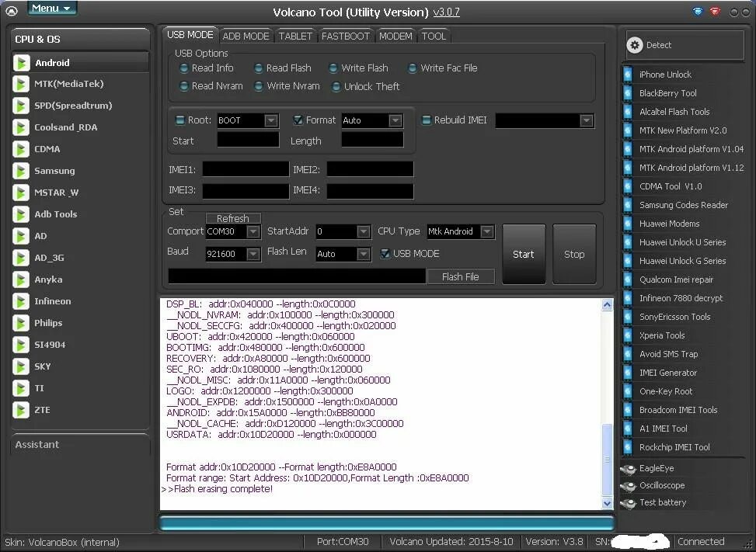756x552 pixels.
Task: Open the Flash Len Auto dropdown
Action: pos(364,254)
